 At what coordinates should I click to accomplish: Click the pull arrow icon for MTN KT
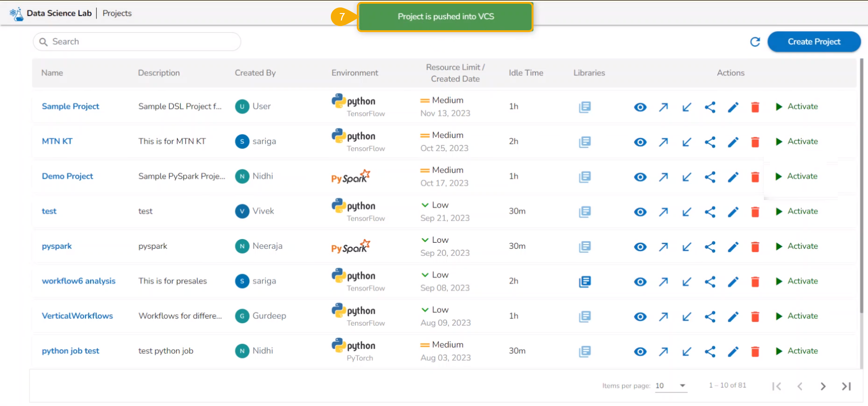686,142
